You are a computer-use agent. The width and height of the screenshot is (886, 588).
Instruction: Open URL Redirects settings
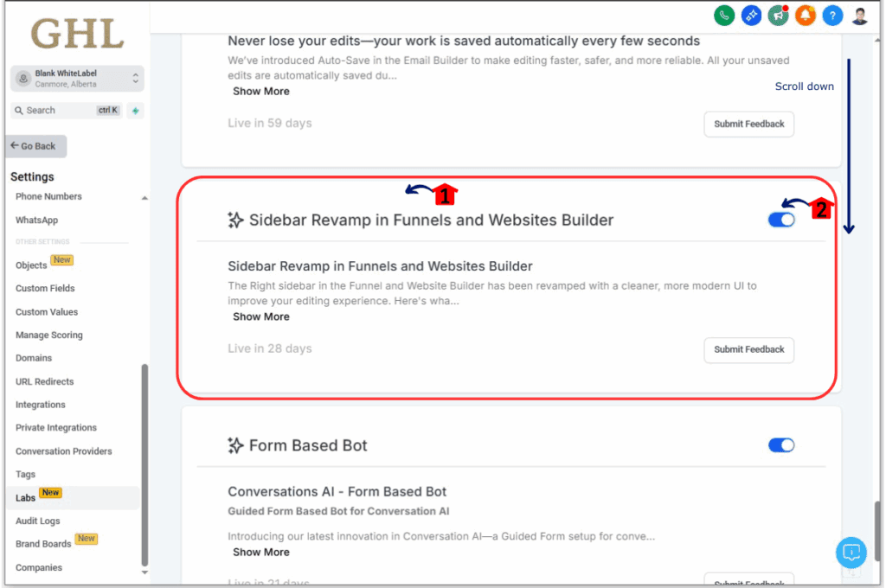click(45, 382)
